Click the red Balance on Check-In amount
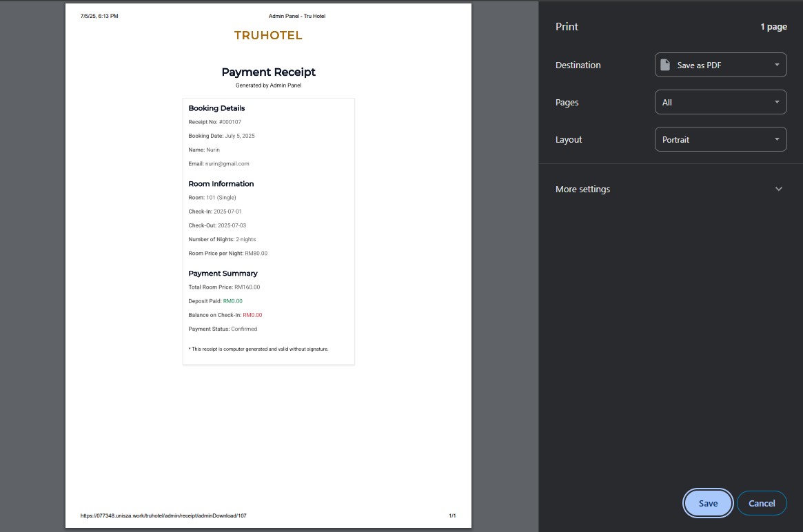Screen dimensions: 803x532 click(x=252, y=315)
